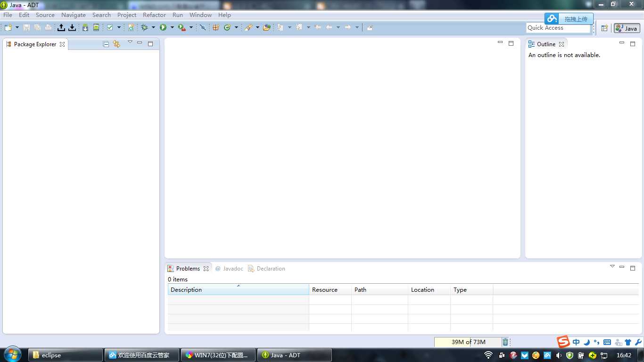Click the Open Task folder icon
The image size is (644, 362).
(x=267, y=27)
